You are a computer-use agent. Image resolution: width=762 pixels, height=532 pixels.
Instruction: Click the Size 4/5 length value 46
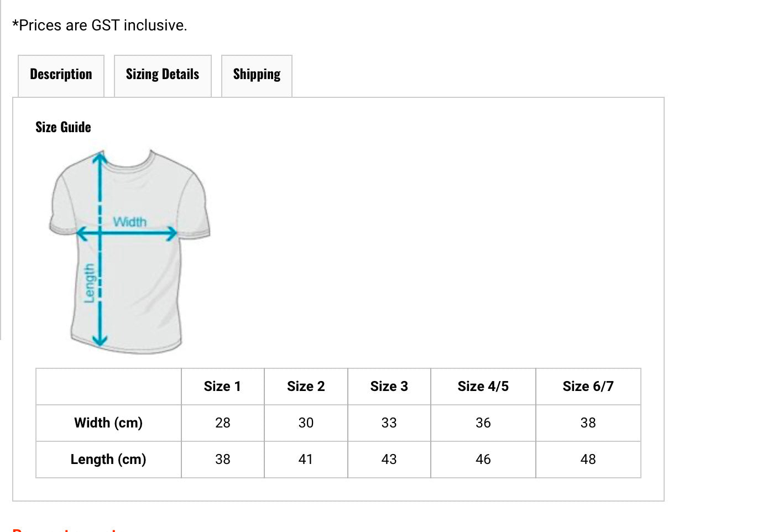pyautogui.click(x=483, y=460)
